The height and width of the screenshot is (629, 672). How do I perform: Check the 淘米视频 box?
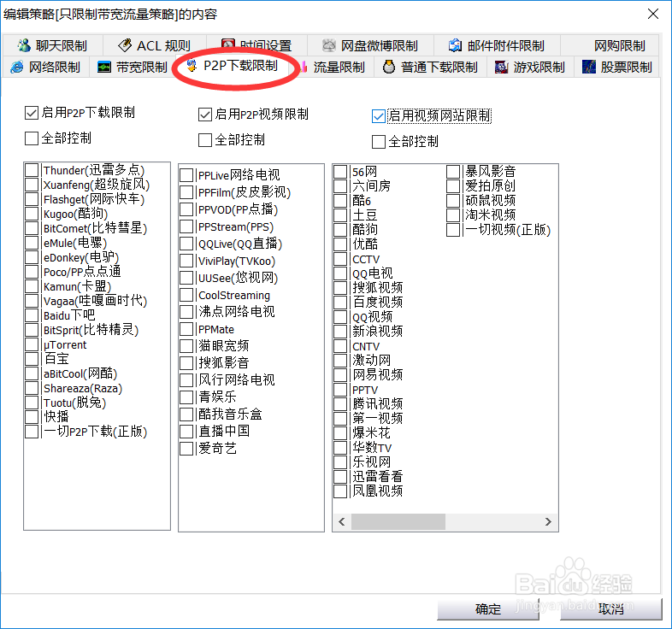pyautogui.click(x=453, y=215)
